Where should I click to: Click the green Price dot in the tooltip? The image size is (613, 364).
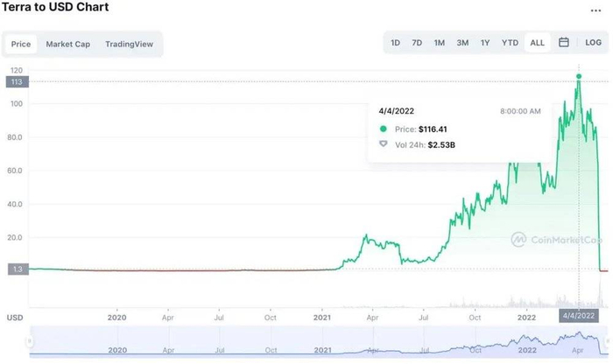click(383, 129)
